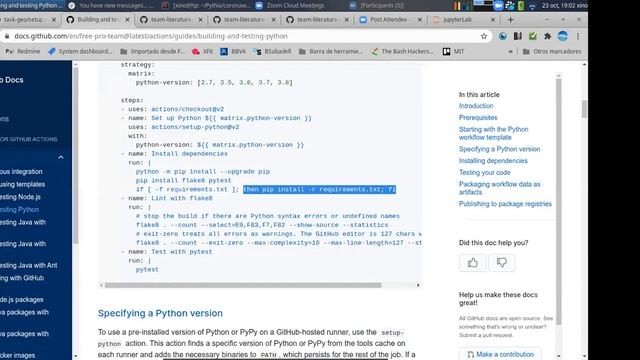640x360 pixels.
Task: Give thumbs-up feedback on this doc
Action: [x=473, y=263]
